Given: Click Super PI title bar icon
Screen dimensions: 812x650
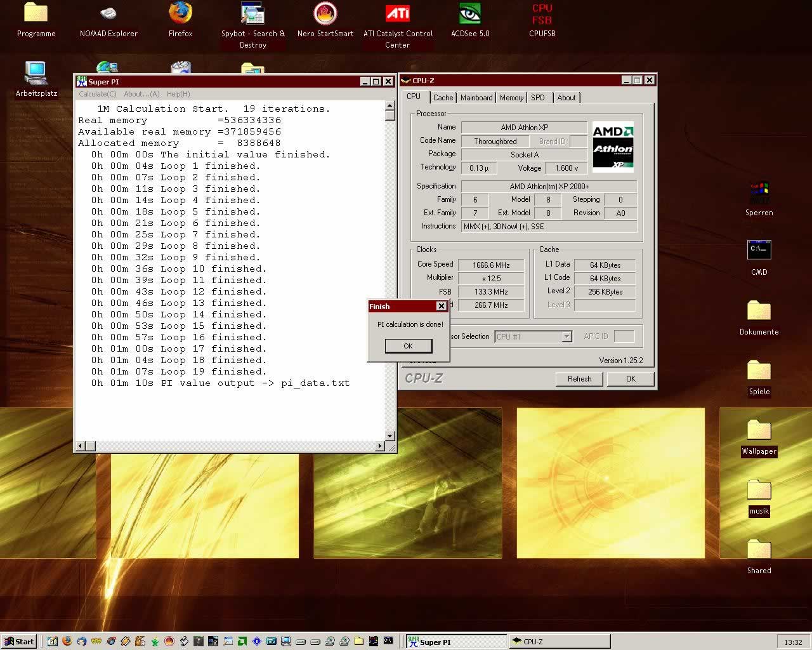Looking at the screenshot, I should coord(81,81).
